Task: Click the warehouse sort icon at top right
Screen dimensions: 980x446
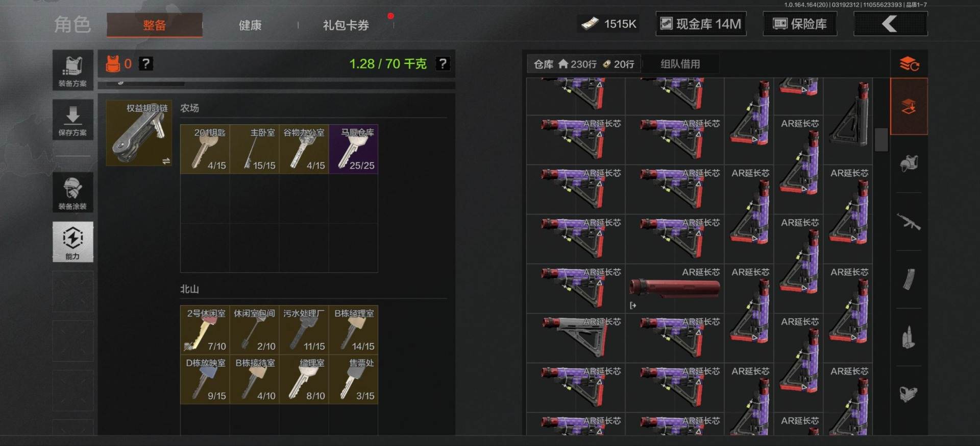Action: pyautogui.click(x=909, y=64)
